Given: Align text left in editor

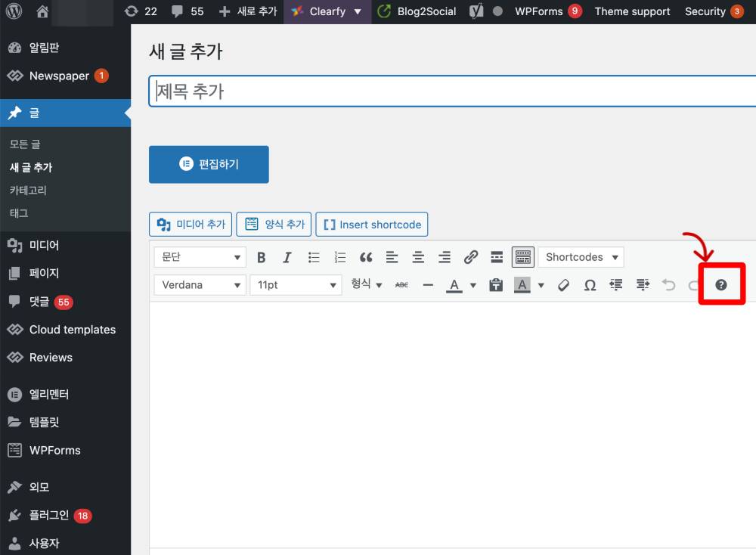Looking at the screenshot, I should [392, 258].
